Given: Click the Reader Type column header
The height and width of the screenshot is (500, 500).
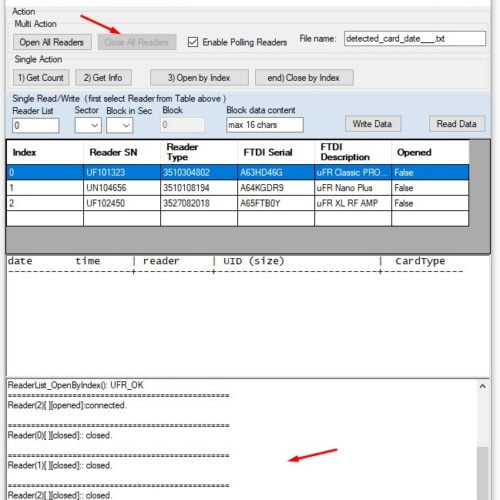Looking at the screenshot, I should 199,152.
